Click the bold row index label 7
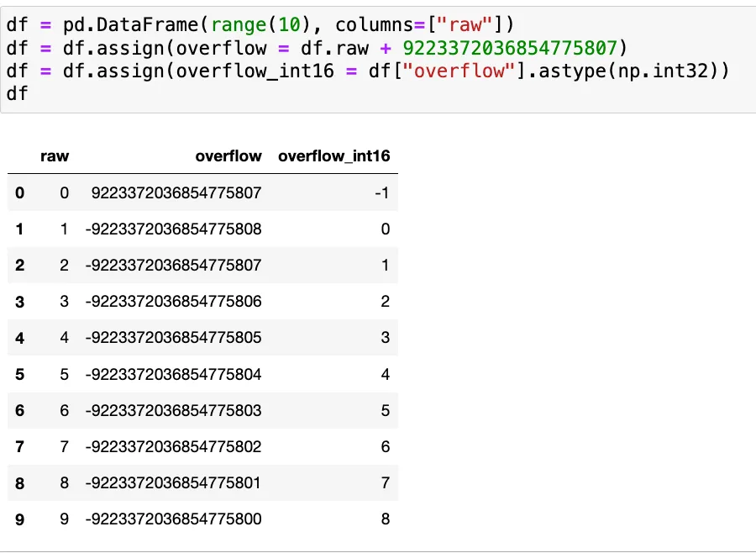The width and height of the screenshot is (756, 553). point(20,447)
